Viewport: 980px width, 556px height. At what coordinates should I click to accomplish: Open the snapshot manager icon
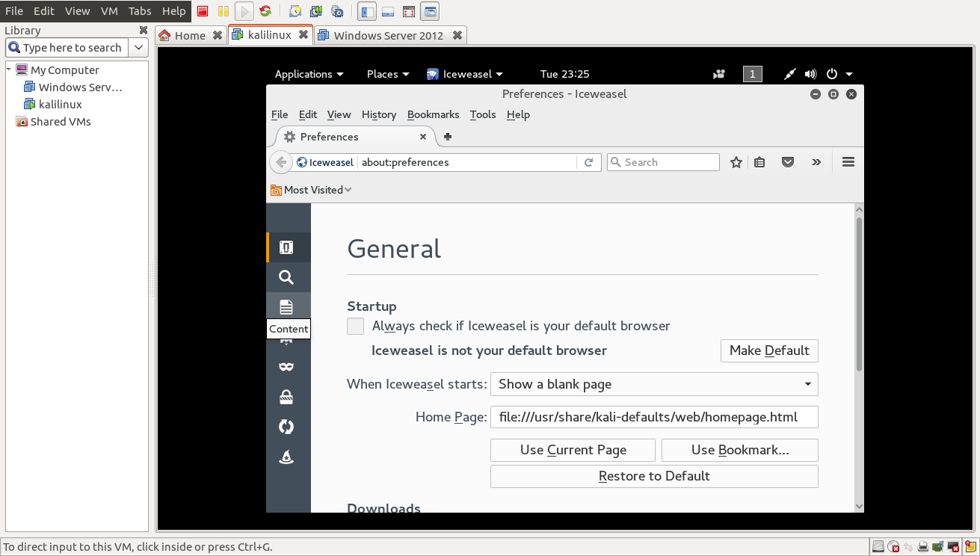click(x=337, y=11)
